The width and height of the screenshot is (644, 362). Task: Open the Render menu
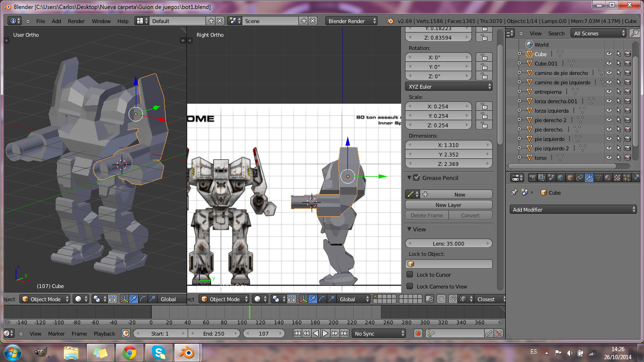coord(76,21)
